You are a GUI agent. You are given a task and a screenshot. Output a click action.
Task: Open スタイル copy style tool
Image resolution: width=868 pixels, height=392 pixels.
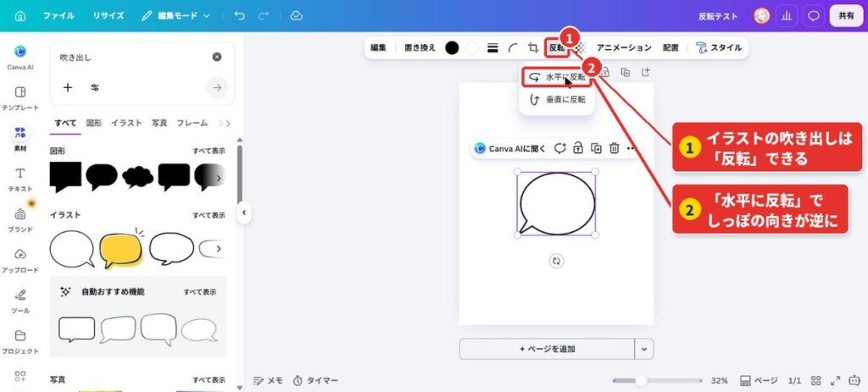click(x=719, y=47)
